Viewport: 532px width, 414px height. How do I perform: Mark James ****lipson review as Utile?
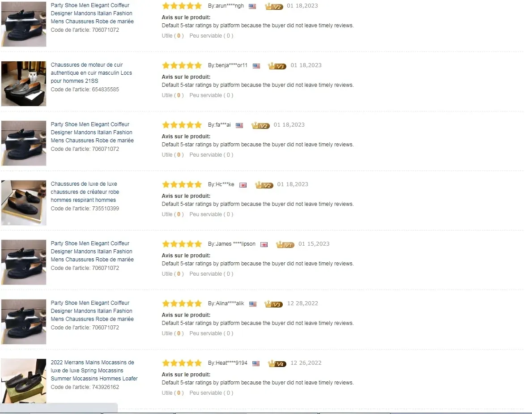pyautogui.click(x=173, y=273)
